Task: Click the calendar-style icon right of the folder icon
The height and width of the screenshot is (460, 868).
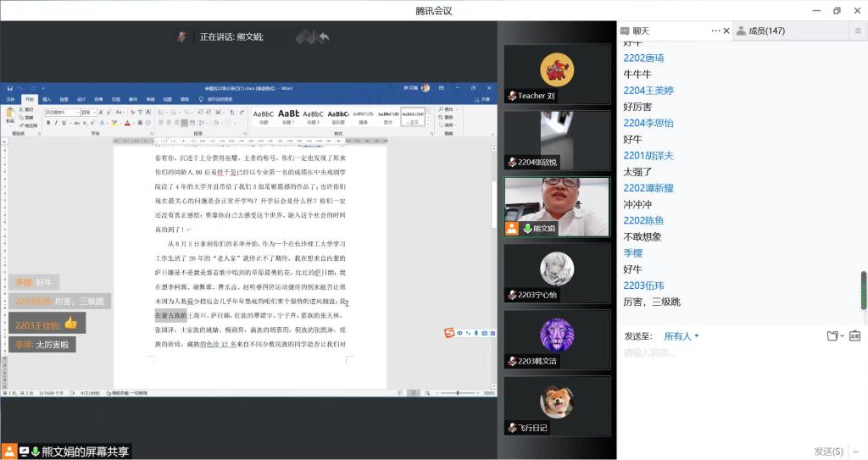Action: tap(854, 336)
